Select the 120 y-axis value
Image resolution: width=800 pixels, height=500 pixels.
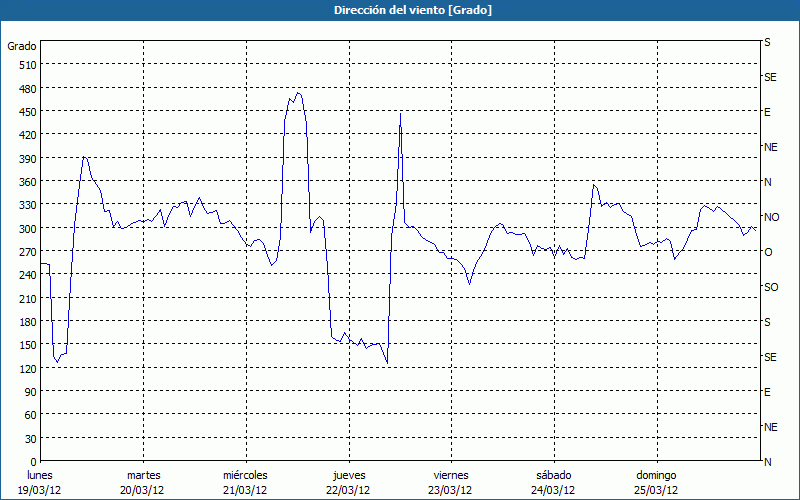click(x=28, y=368)
